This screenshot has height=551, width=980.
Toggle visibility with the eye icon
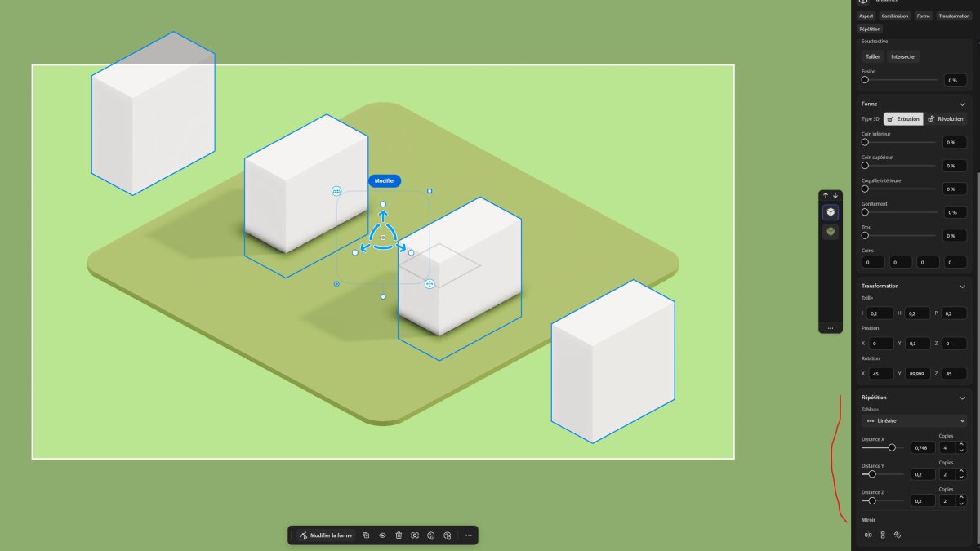(x=382, y=535)
